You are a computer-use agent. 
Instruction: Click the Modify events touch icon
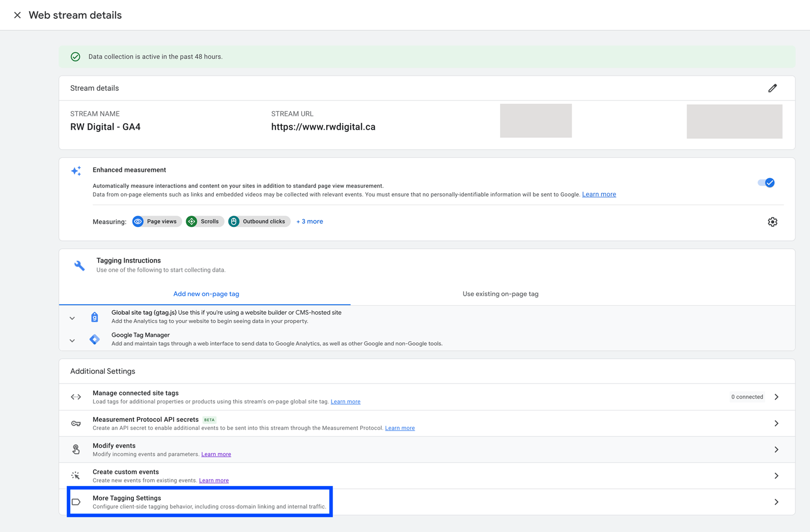point(76,449)
